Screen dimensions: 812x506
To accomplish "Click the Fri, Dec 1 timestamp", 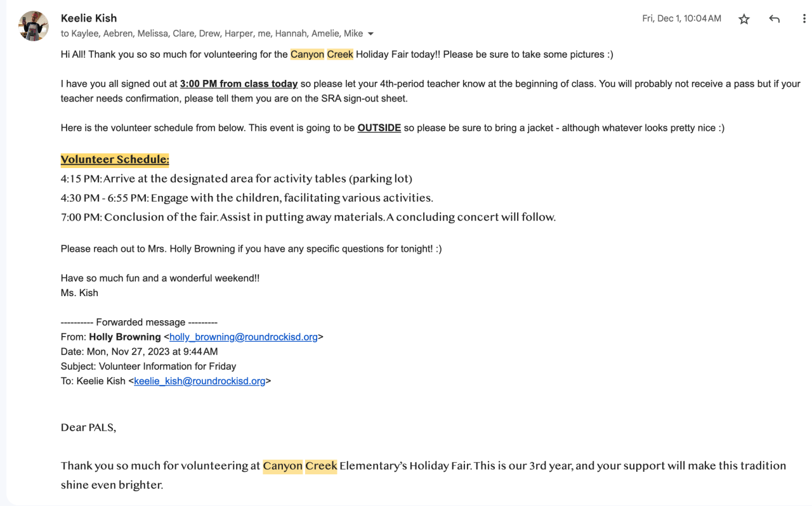I will click(681, 18).
